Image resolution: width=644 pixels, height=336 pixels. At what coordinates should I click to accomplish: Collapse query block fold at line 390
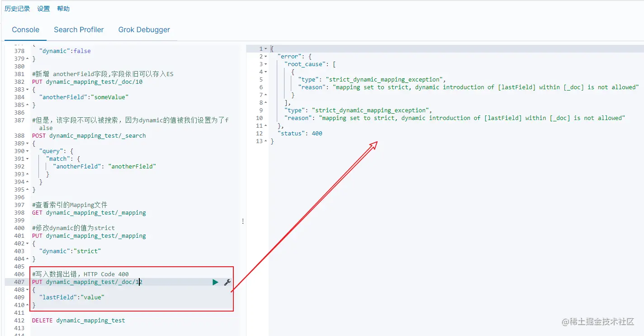28,151
